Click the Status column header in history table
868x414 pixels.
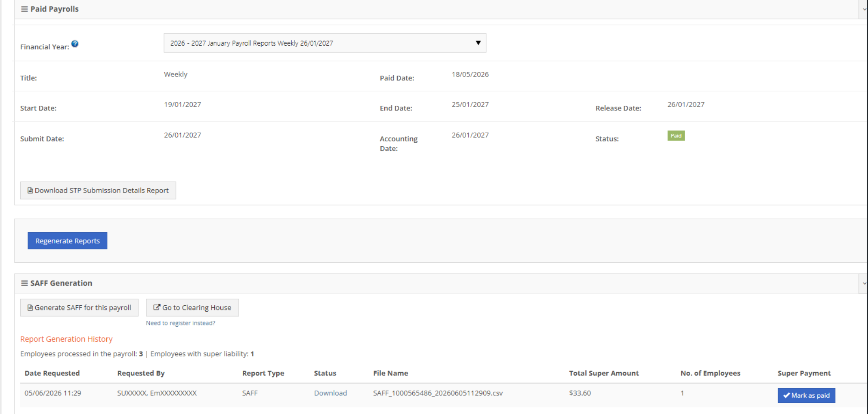click(325, 373)
